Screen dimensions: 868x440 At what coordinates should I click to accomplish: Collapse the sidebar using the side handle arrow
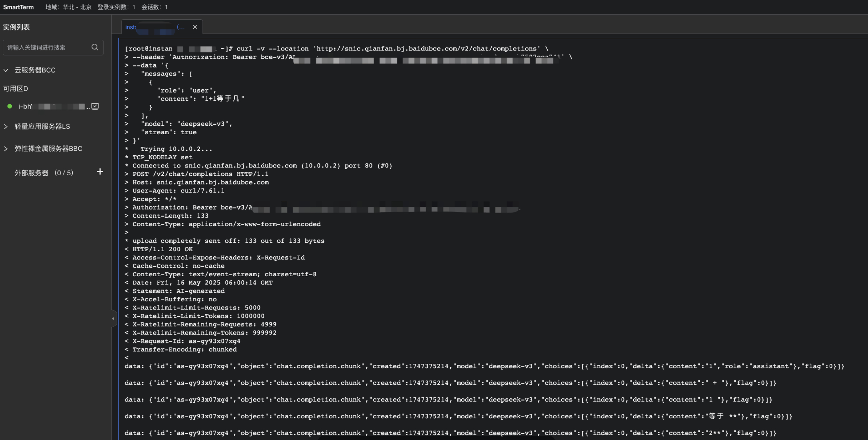tap(113, 319)
